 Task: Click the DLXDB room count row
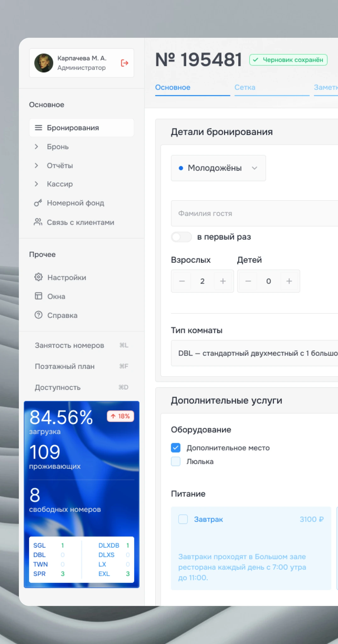(x=114, y=545)
